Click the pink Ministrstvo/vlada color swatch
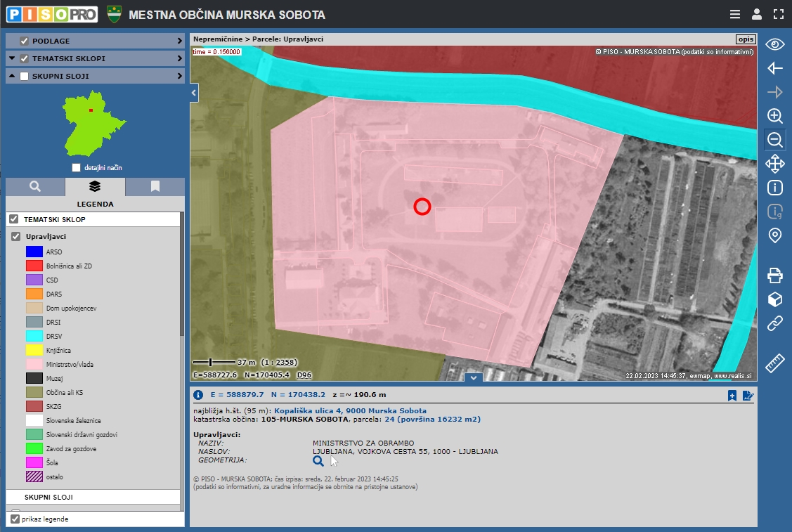792x532 pixels. pyautogui.click(x=34, y=364)
